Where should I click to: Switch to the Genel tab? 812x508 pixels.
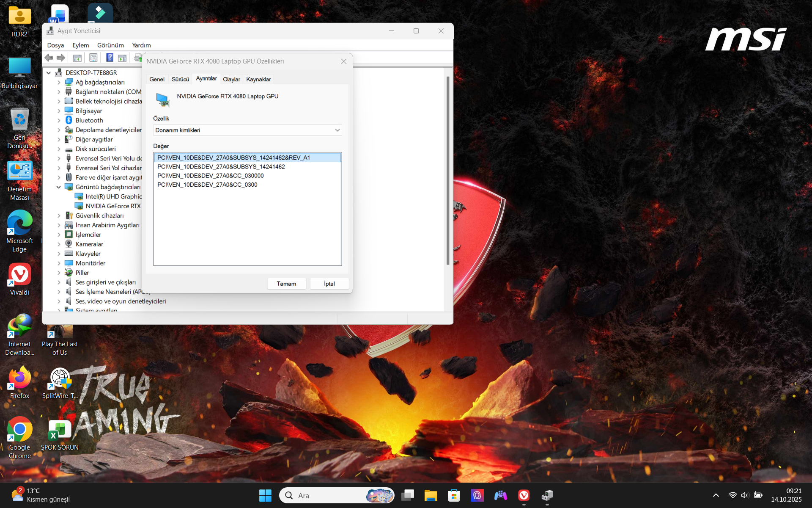pos(157,79)
